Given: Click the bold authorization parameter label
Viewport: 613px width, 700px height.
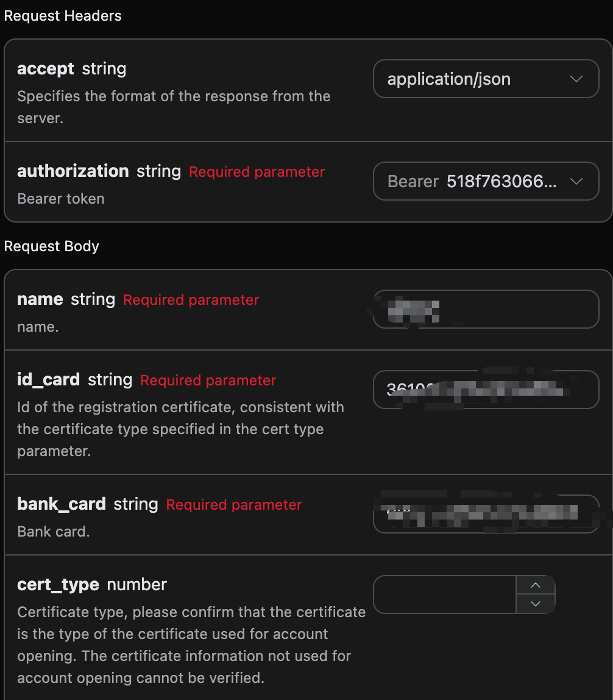Looking at the screenshot, I should (x=73, y=171).
